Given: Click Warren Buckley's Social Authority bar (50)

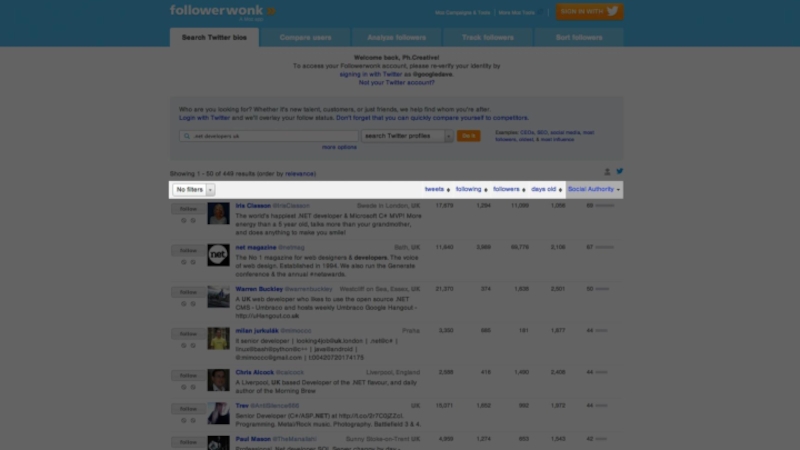Looking at the screenshot, I should tap(602, 289).
